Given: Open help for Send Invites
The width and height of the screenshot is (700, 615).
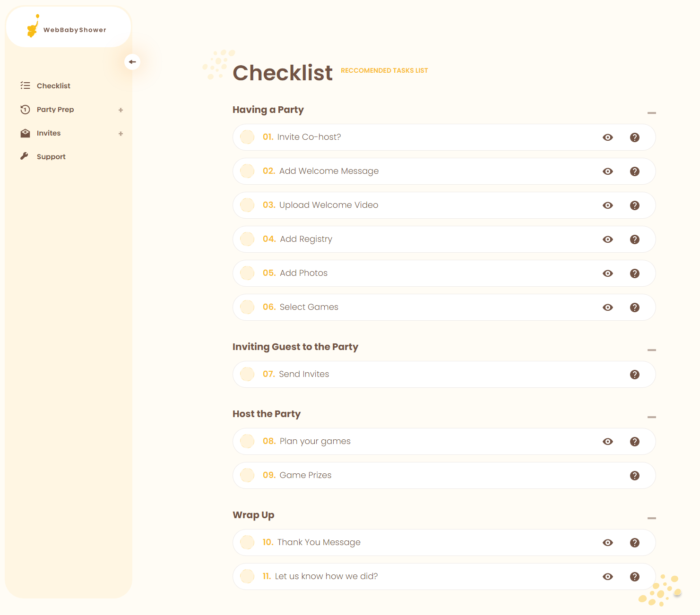Looking at the screenshot, I should pyautogui.click(x=635, y=375).
